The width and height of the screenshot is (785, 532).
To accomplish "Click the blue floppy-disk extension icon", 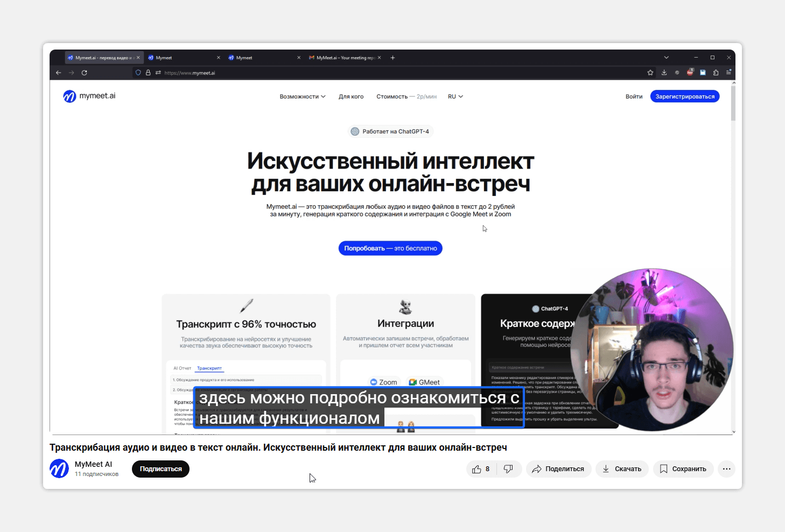I will pyautogui.click(x=703, y=73).
